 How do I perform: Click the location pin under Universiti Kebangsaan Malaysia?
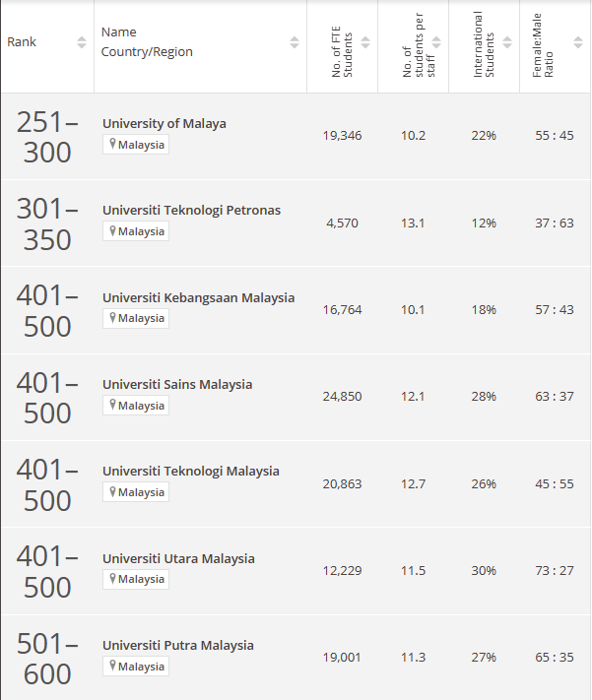(113, 318)
